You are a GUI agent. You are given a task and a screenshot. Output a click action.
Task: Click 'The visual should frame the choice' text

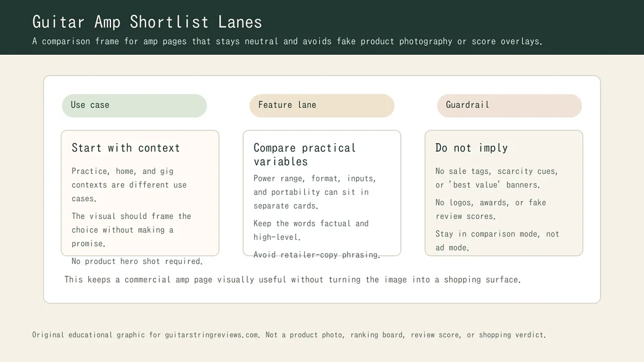(x=131, y=230)
